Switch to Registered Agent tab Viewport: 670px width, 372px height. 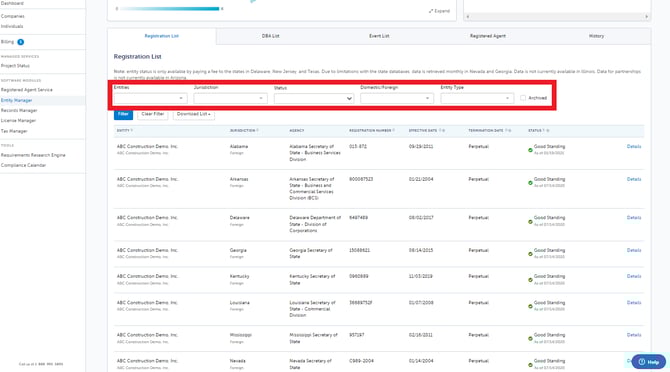488,36
